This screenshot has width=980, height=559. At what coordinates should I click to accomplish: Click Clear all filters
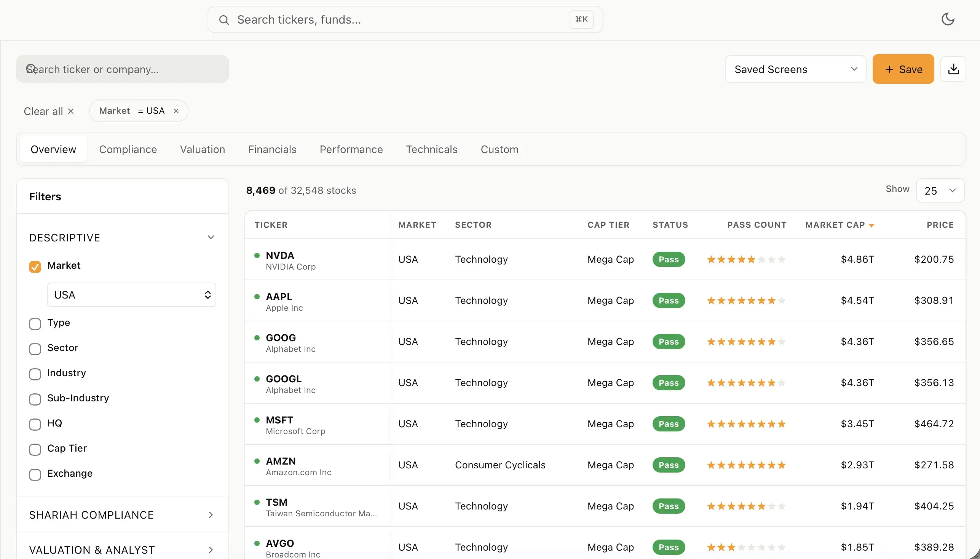[x=49, y=111]
